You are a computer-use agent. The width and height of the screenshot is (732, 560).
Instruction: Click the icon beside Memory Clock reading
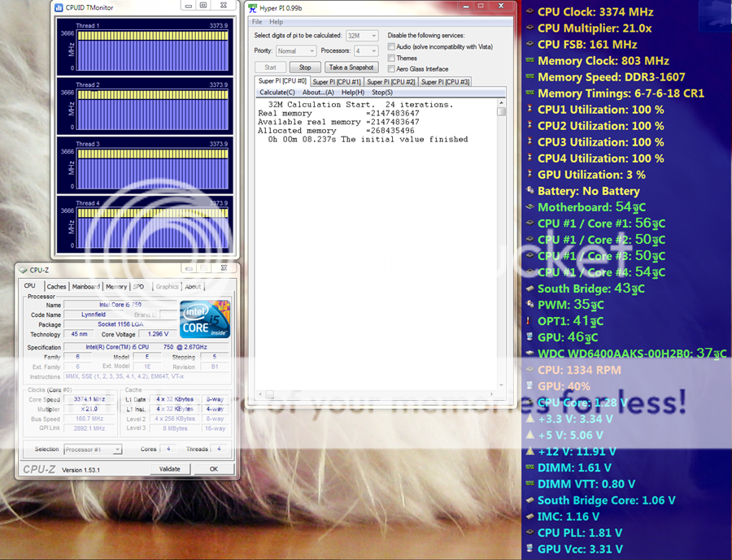(x=529, y=61)
